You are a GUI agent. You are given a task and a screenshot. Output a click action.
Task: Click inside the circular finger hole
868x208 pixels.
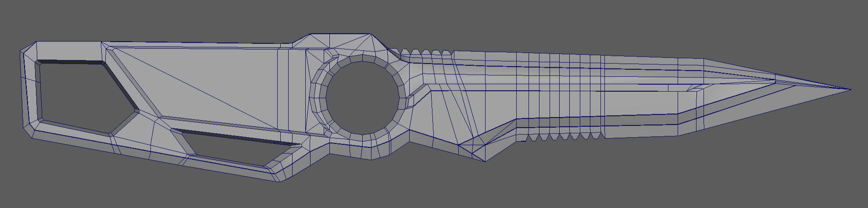coord(362,98)
